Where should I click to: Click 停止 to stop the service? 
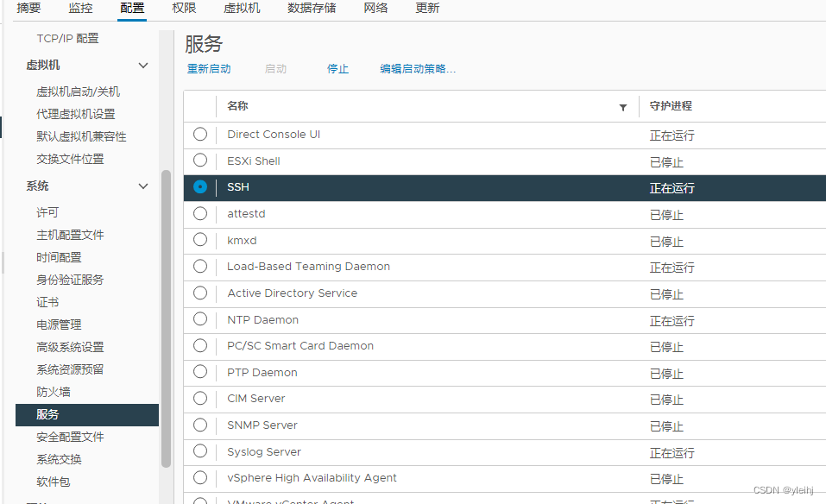point(337,69)
